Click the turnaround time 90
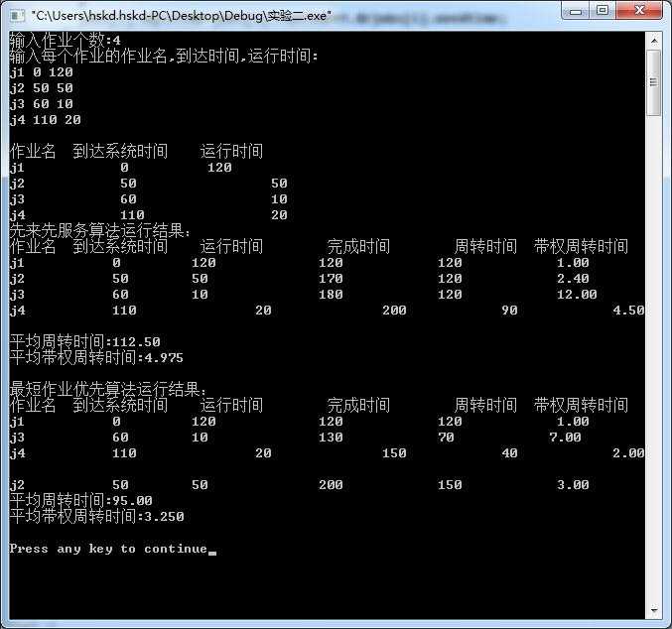This screenshot has width=672, height=629. [509, 311]
